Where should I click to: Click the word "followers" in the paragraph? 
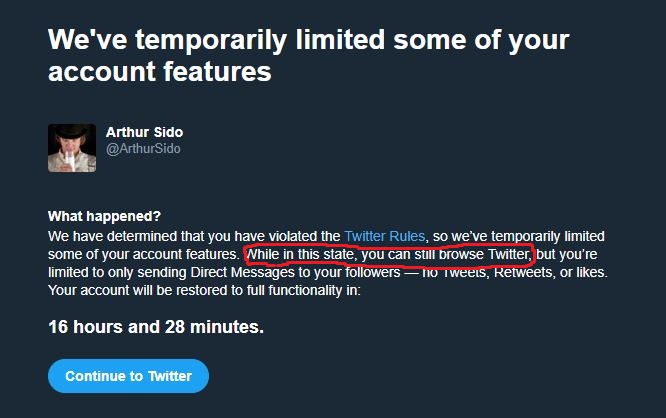(373, 272)
